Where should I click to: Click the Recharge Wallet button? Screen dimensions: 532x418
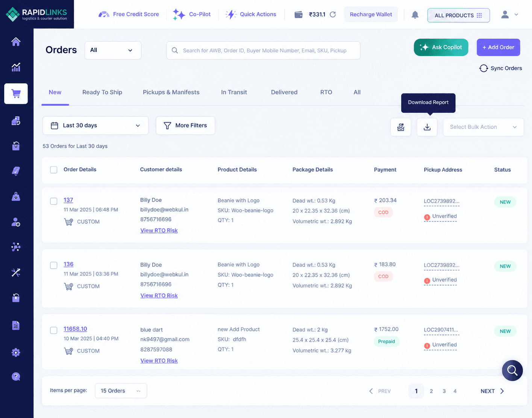pyautogui.click(x=371, y=15)
